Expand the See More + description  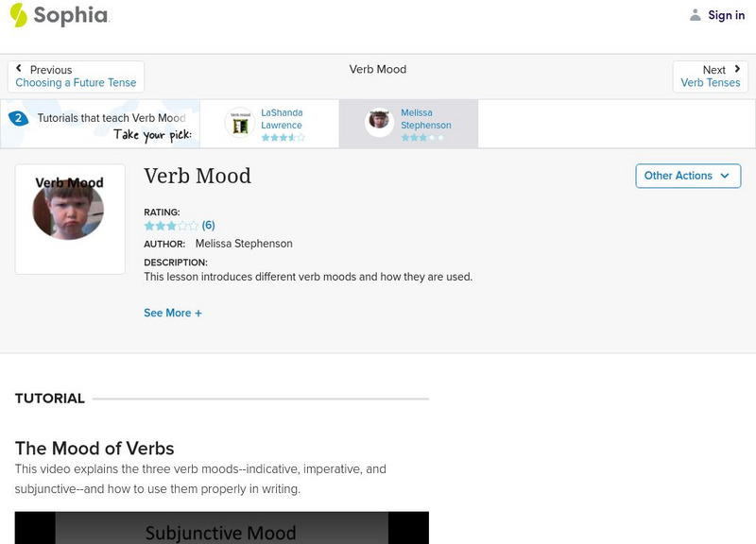tap(173, 313)
